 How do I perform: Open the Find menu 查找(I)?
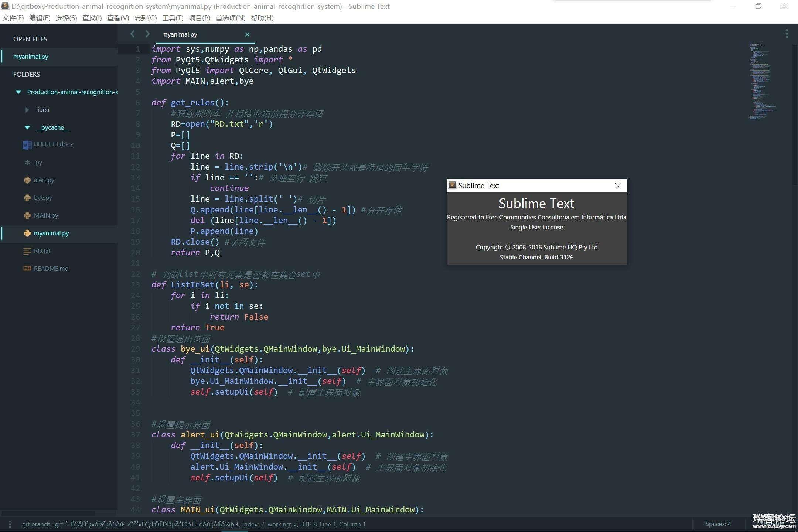coord(92,18)
